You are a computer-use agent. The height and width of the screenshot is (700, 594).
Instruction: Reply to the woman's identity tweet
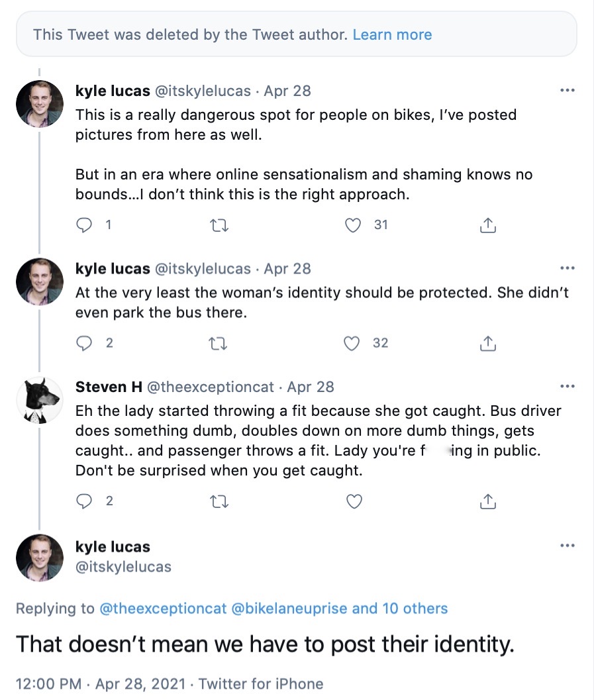pos(84,343)
